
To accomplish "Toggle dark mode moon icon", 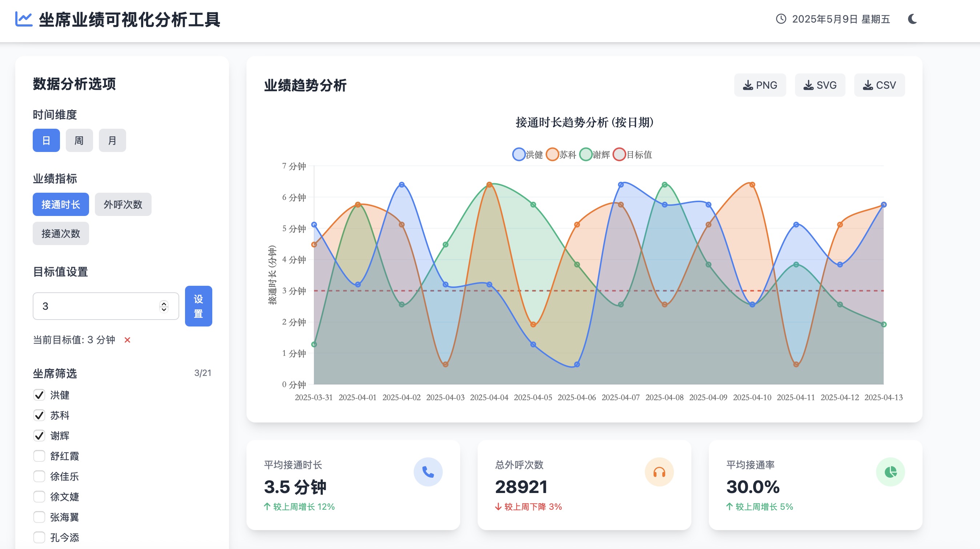I will 912,19.
